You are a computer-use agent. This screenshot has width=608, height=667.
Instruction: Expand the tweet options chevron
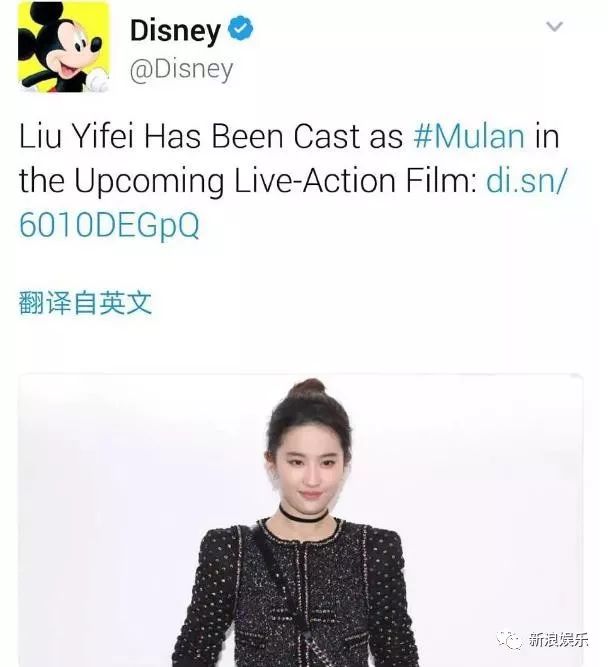[554, 27]
